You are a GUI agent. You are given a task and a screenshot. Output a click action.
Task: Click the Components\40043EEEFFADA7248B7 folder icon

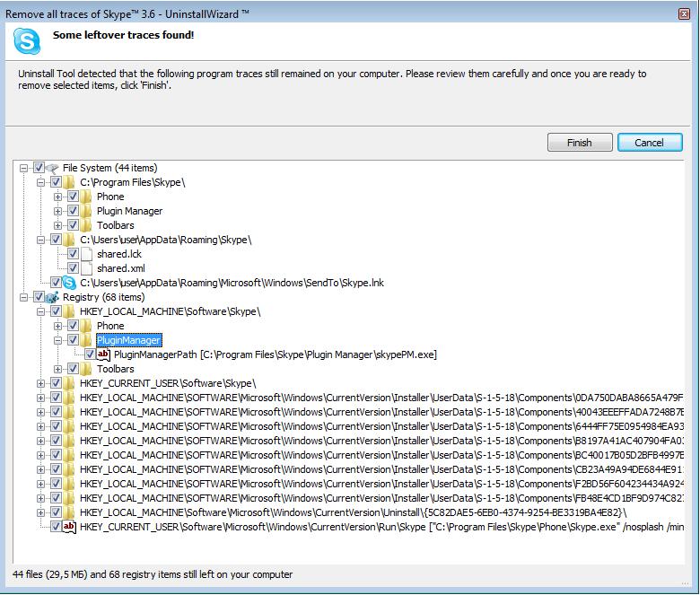[x=69, y=412]
